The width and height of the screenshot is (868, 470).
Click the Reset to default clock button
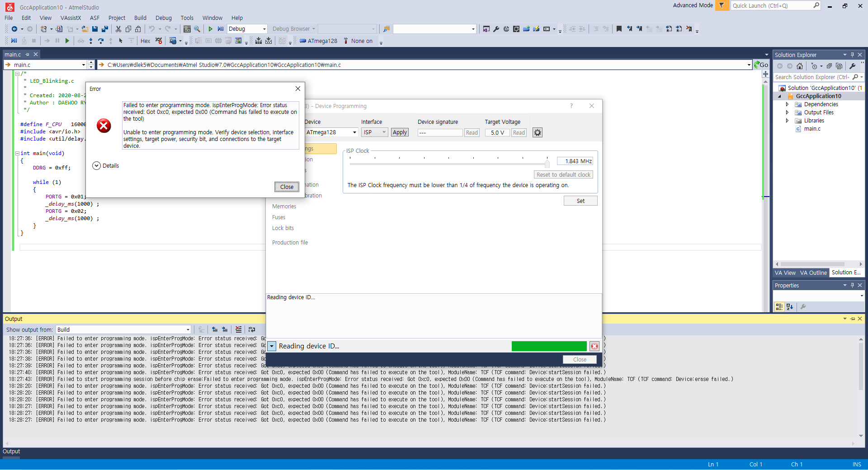pos(563,175)
